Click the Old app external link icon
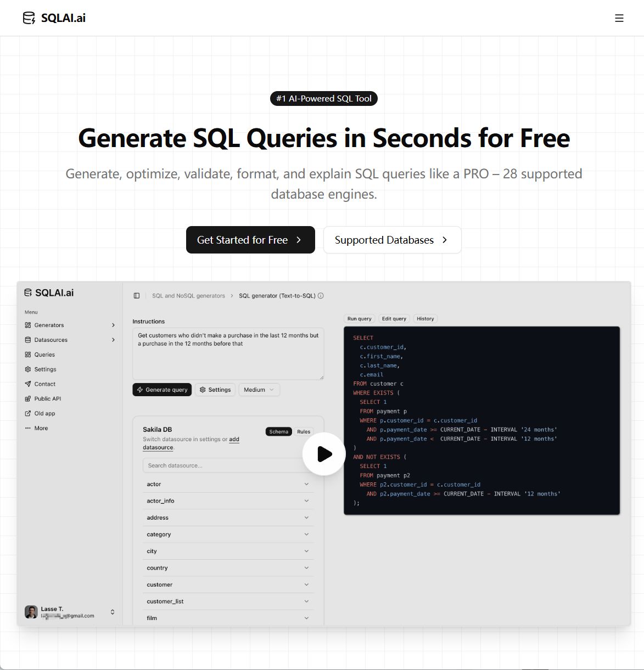The width and height of the screenshot is (644, 670). [x=28, y=414]
